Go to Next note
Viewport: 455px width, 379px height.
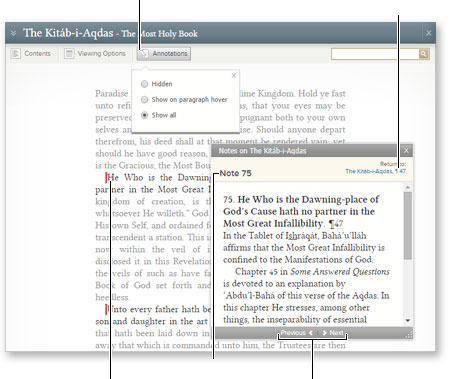[x=333, y=333]
